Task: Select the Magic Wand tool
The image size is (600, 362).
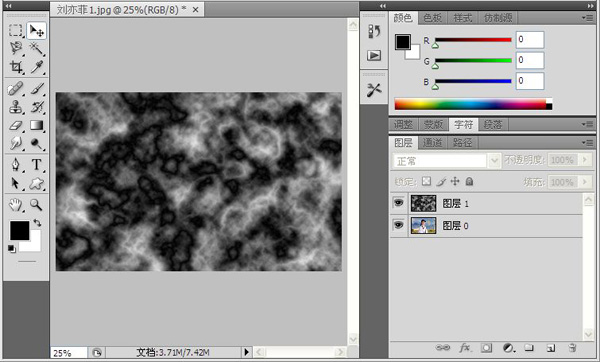Action: 37,49
